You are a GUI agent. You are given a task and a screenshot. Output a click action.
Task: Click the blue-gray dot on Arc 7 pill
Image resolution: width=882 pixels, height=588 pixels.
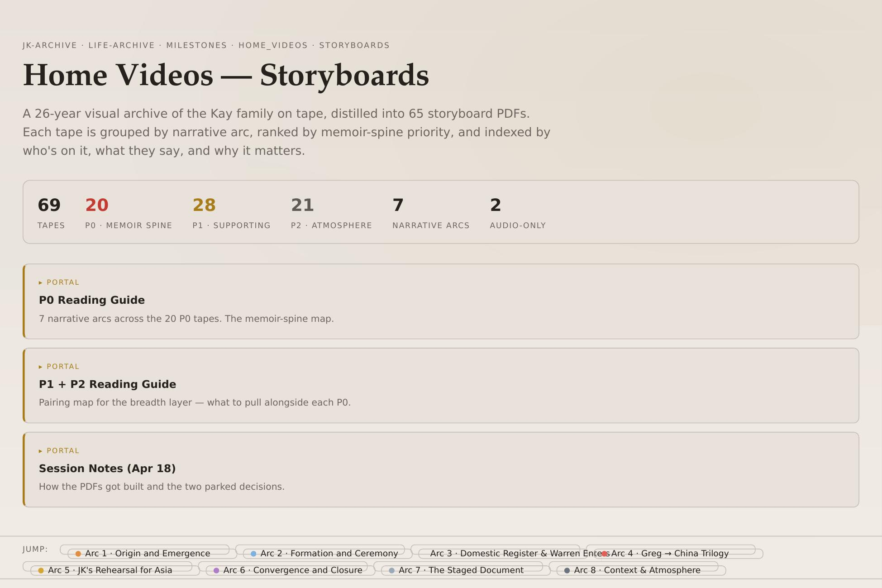pyautogui.click(x=391, y=570)
